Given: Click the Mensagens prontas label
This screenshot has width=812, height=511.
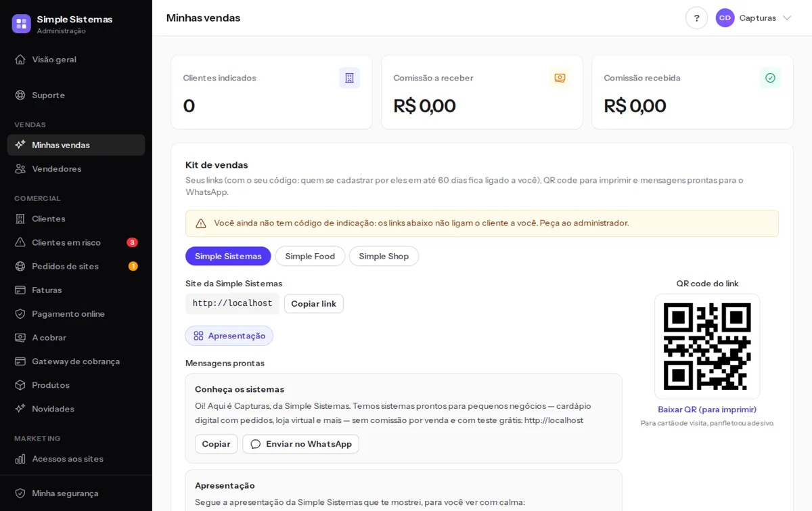Looking at the screenshot, I should pos(225,363).
